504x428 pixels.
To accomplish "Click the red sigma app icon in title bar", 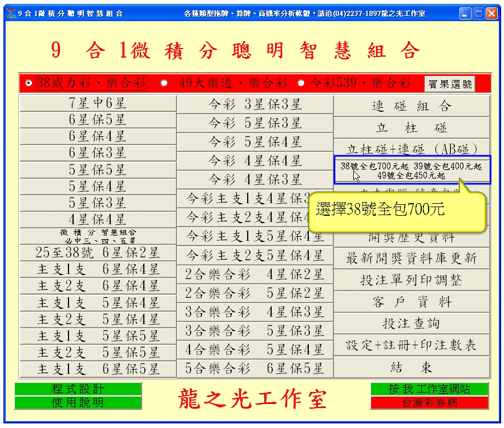I will tap(11, 13).
